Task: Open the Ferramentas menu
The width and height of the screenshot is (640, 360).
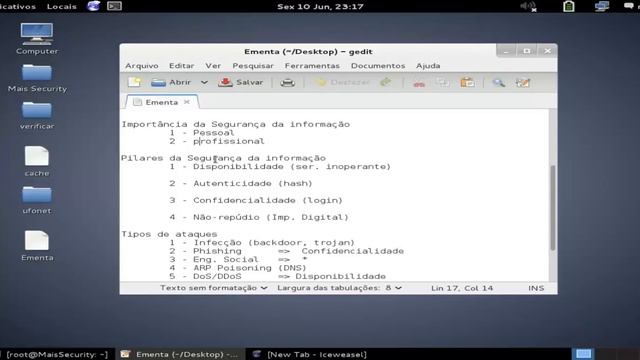Action: [312, 66]
